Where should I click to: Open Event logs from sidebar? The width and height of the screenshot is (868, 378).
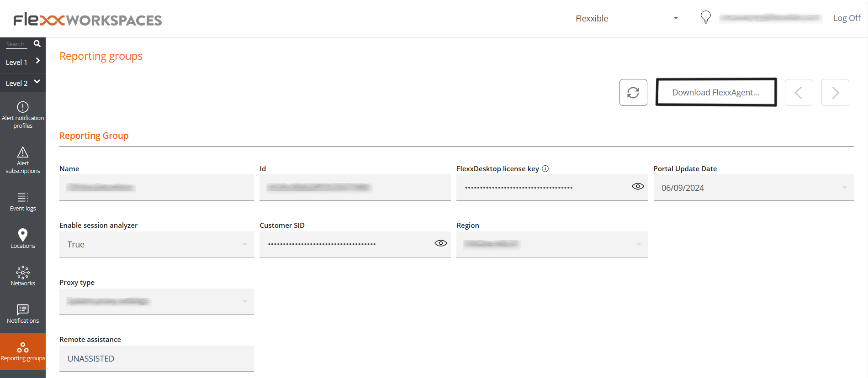[23, 202]
